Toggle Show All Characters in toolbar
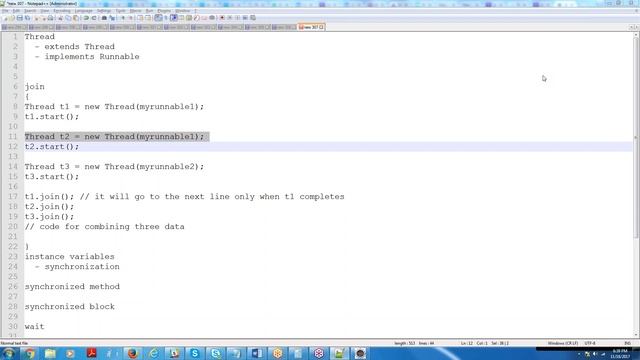Screen dimensions: 640x360 coord(166,18)
